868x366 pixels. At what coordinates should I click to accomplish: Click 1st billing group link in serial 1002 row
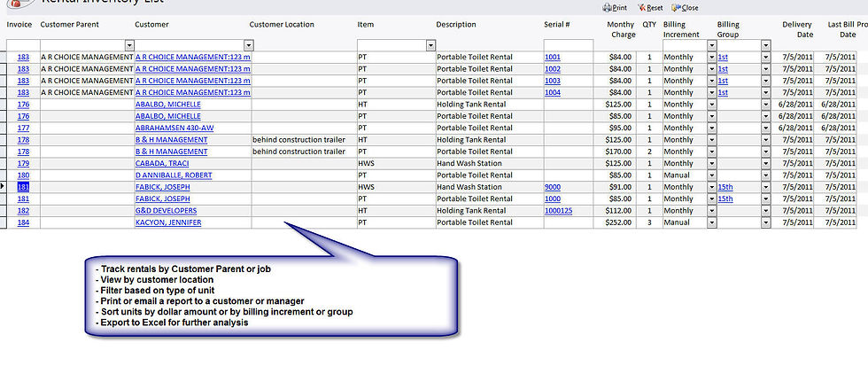point(723,69)
